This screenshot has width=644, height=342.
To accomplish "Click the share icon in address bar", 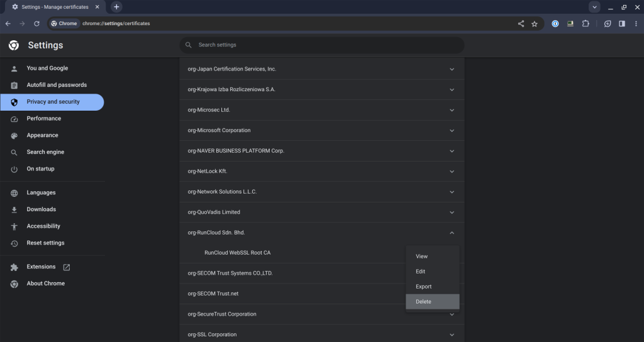I will [521, 24].
